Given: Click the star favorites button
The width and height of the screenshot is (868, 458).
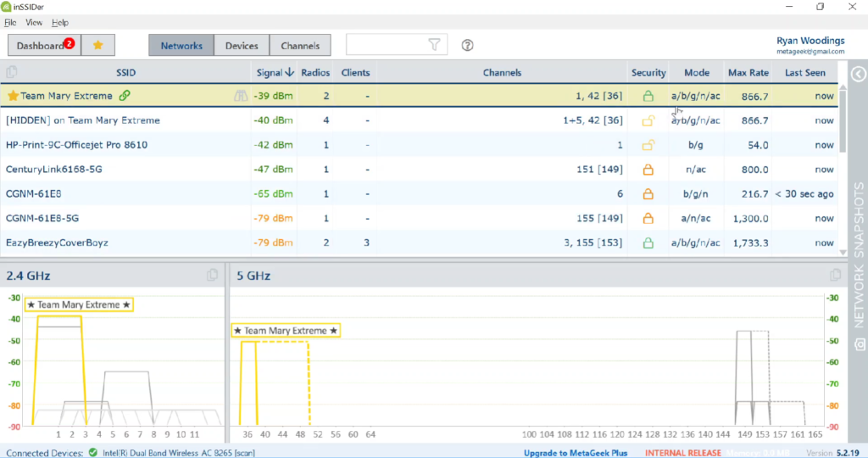Looking at the screenshot, I should coord(98,46).
